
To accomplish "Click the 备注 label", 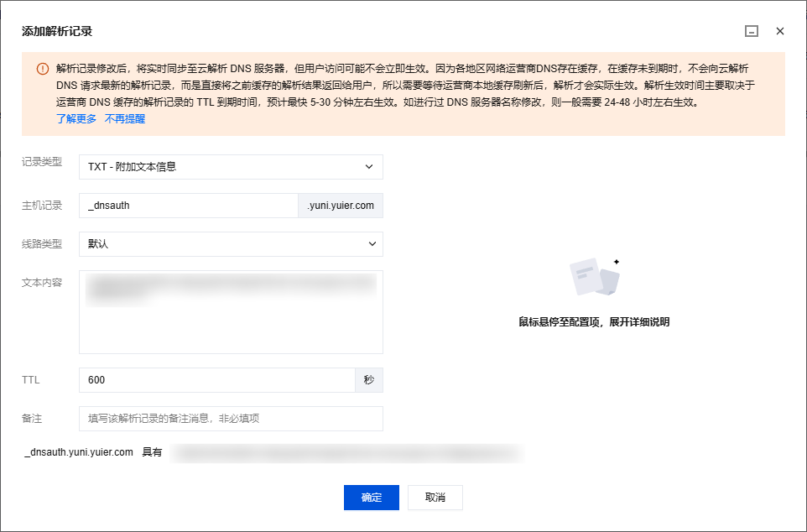I will [x=32, y=419].
